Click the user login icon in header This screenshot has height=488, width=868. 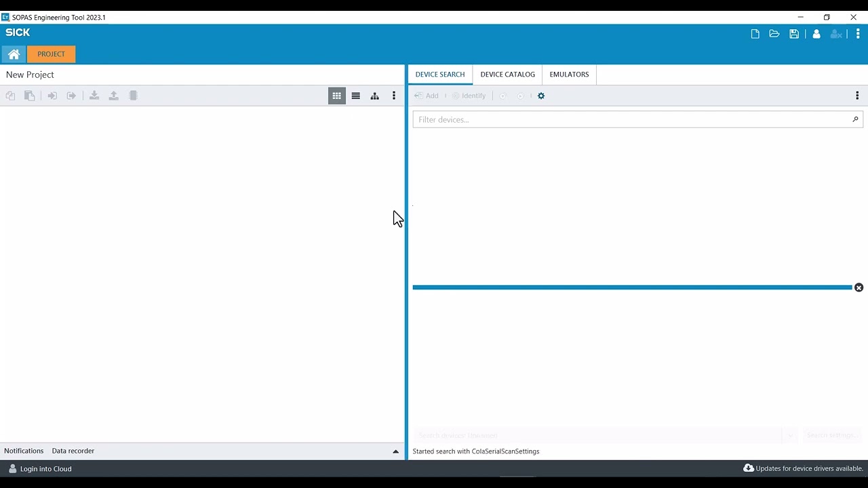point(816,34)
